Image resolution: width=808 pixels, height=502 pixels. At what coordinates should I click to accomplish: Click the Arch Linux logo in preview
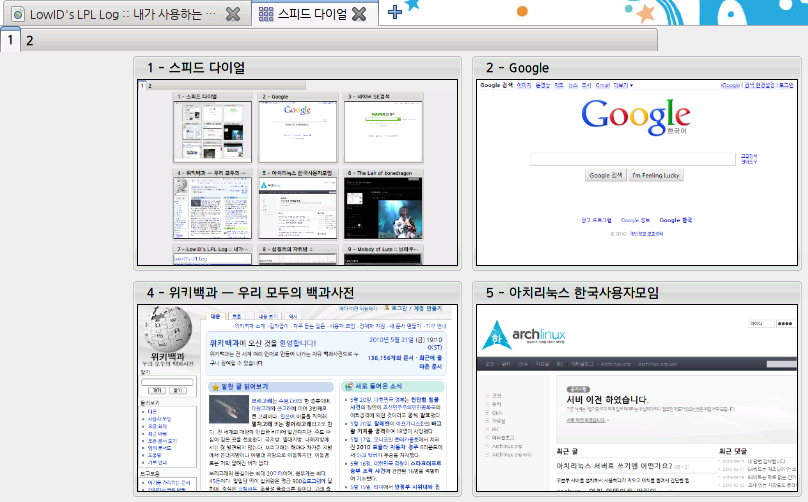(x=524, y=336)
